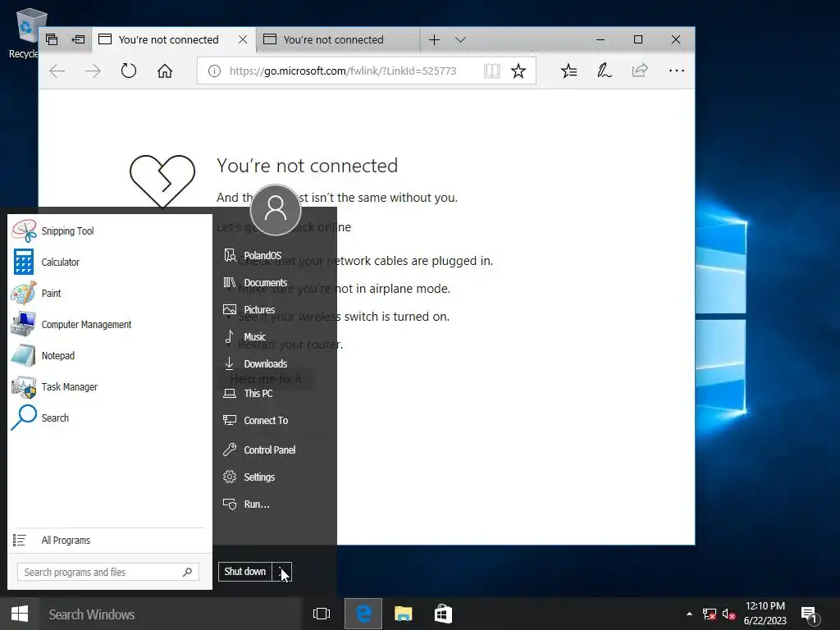Open Task View on the taskbar
The width and height of the screenshot is (840, 630).
(322, 614)
